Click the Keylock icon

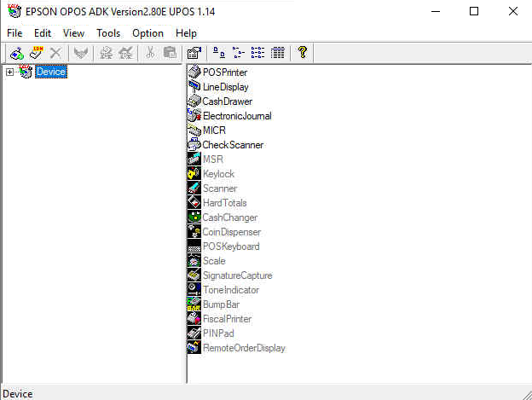(x=194, y=174)
